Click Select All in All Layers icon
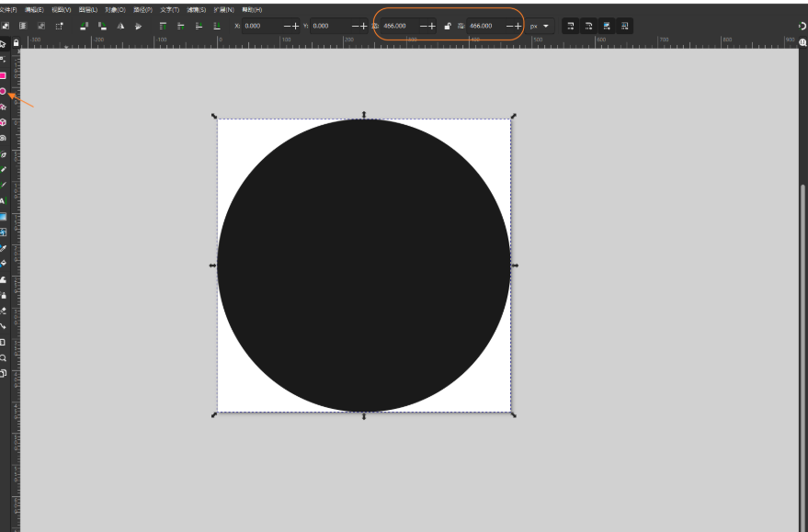808x532 pixels. tap(23, 26)
